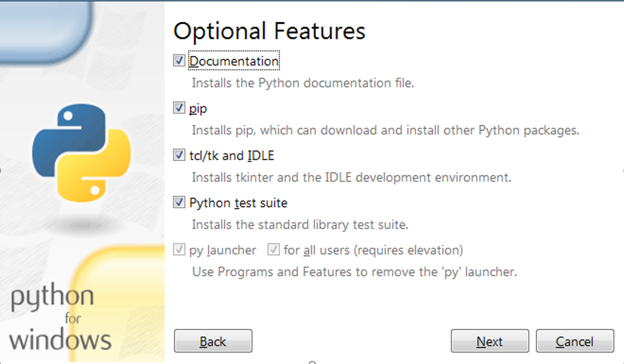Untick the tcl/tk and IDLE checkbox box
Image resolution: width=624 pixels, height=364 pixels.
tap(179, 155)
